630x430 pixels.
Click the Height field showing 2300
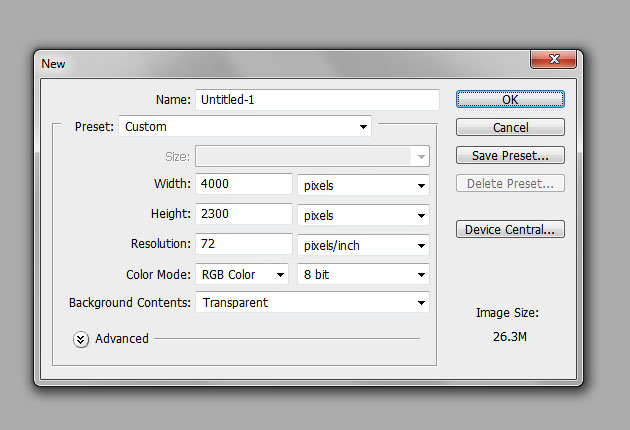(244, 214)
